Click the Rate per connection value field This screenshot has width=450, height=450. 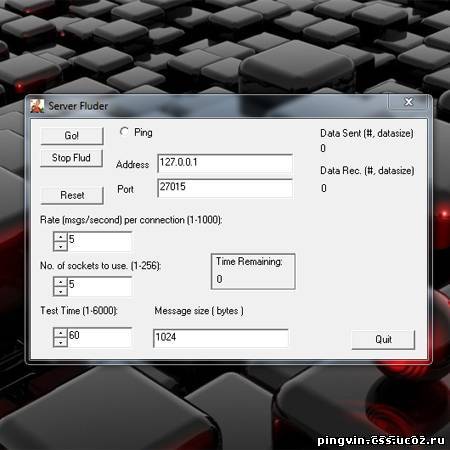point(100,241)
